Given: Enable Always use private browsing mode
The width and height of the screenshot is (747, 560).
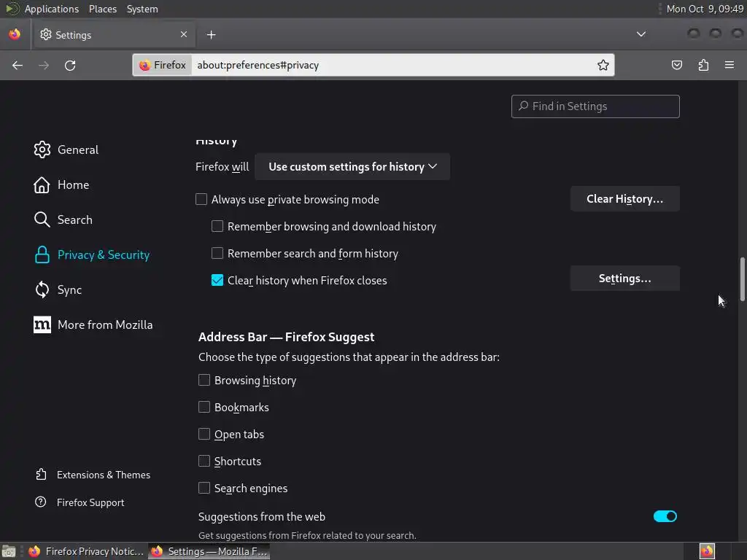Looking at the screenshot, I should point(201,199).
